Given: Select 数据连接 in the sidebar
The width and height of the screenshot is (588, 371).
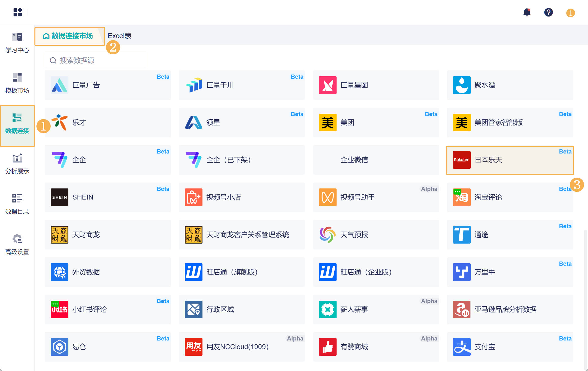Looking at the screenshot, I should click(x=17, y=124).
